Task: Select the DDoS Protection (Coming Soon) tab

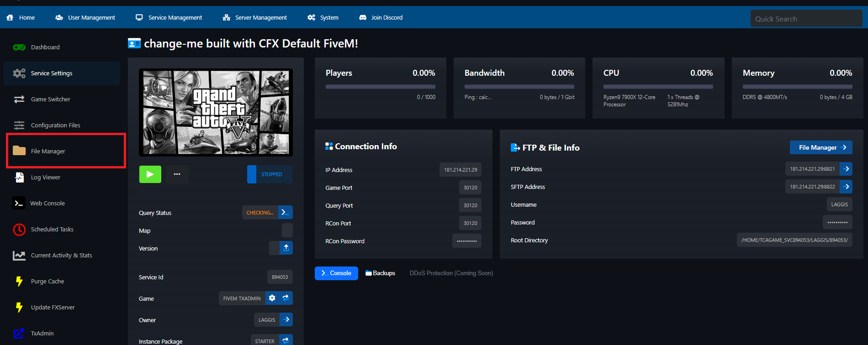Action: pyautogui.click(x=451, y=273)
